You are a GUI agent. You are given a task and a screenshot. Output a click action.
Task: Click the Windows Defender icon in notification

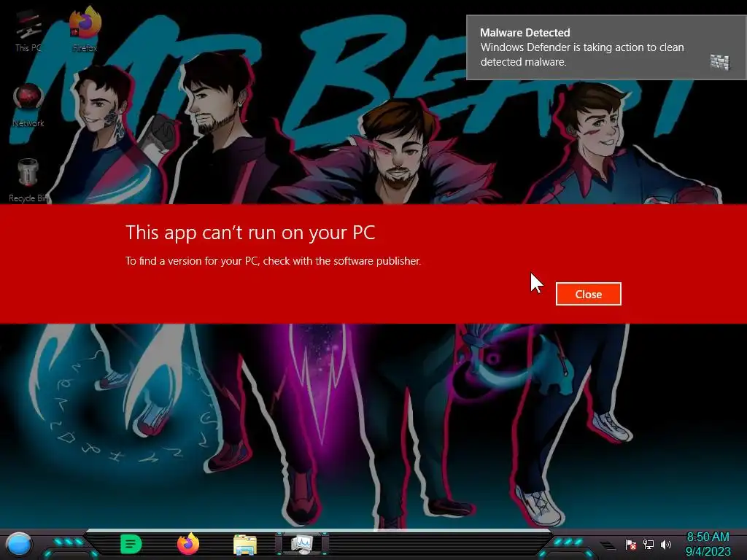tap(720, 62)
